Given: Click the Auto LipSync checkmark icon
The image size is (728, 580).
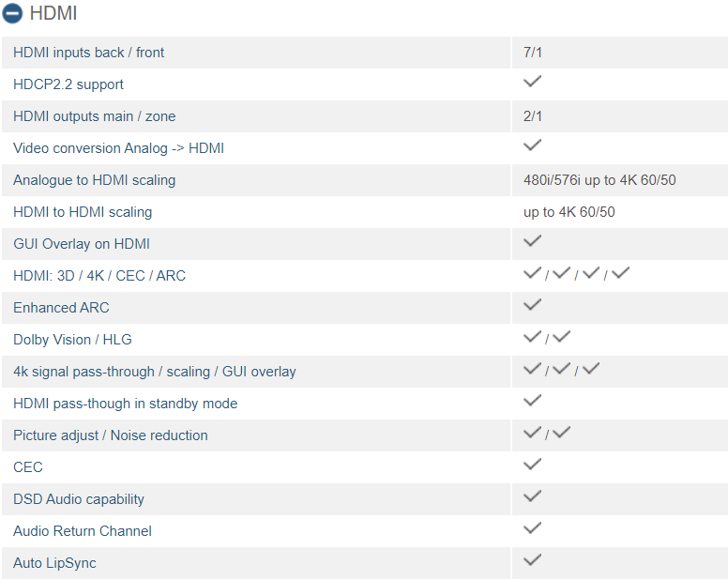Looking at the screenshot, I should 532,559.
